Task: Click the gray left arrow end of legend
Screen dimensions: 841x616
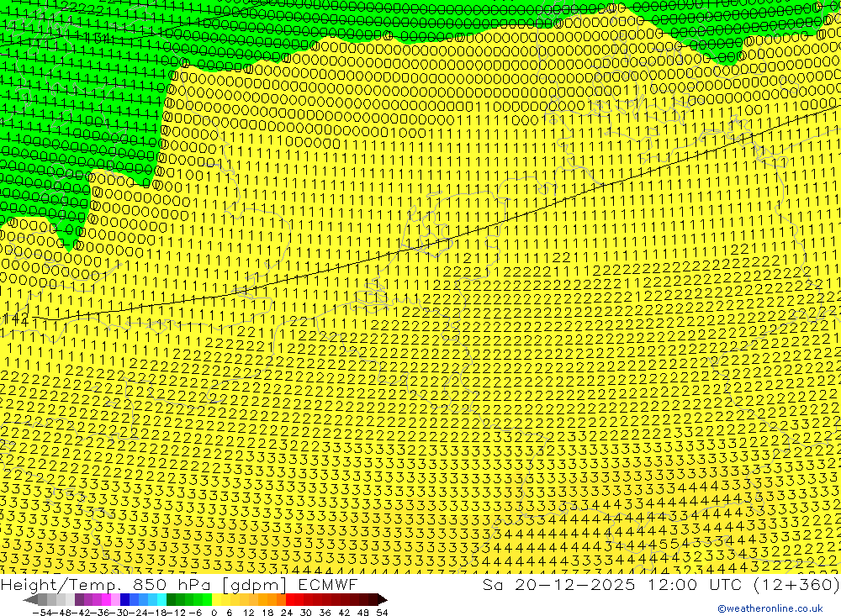Action: (30, 600)
